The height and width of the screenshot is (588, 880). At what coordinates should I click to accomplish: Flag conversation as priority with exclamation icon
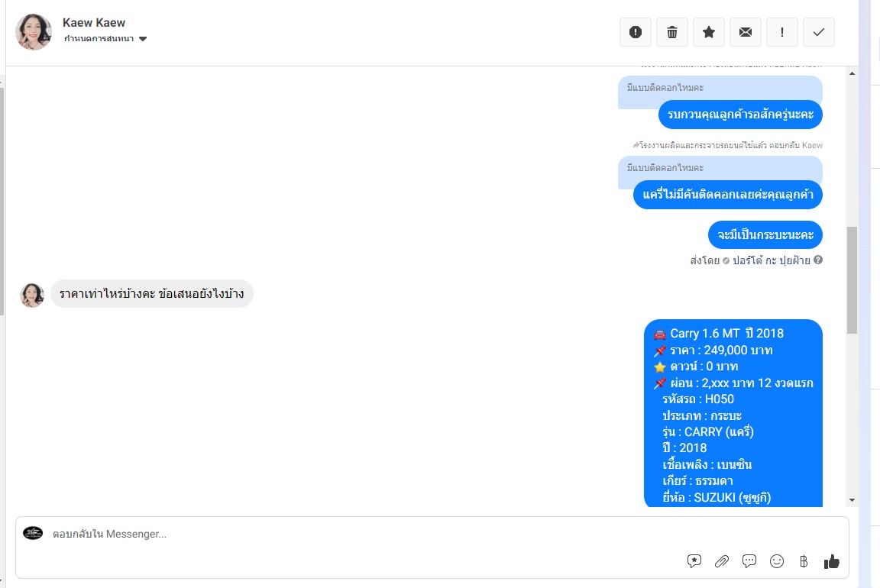(x=781, y=32)
